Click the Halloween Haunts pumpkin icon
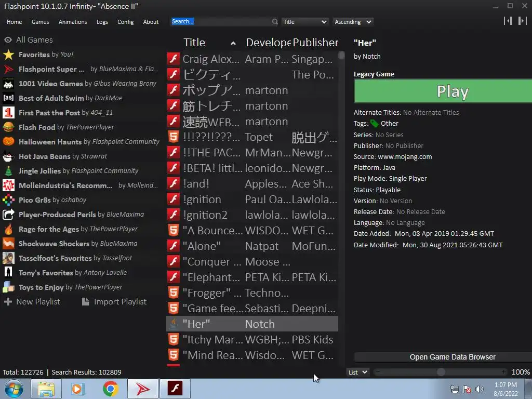Image resolution: width=532 pixels, height=399 pixels. (8, 142)
